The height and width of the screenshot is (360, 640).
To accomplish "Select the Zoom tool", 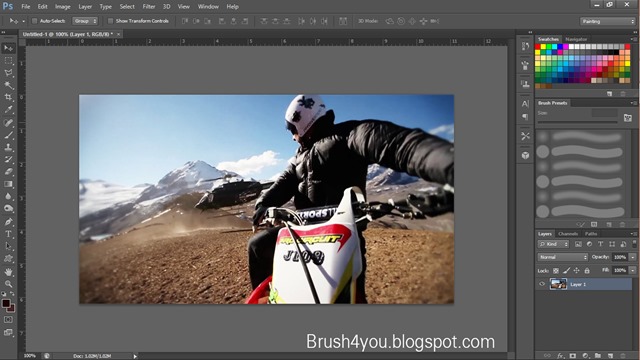I will pyautogui.click(x=8, y=284).
